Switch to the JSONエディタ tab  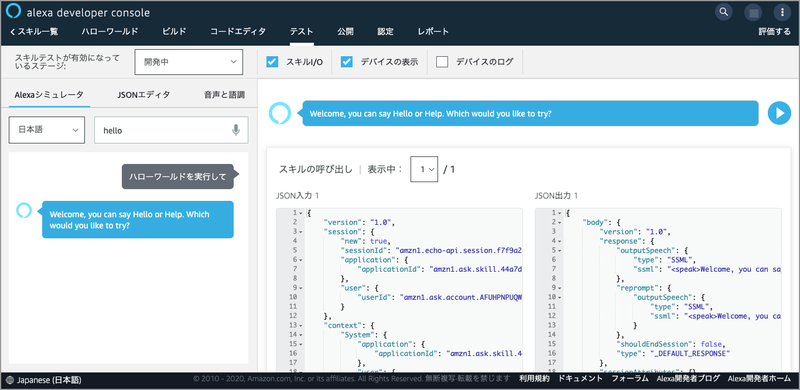pyautogui.click(x=144, y=94)
